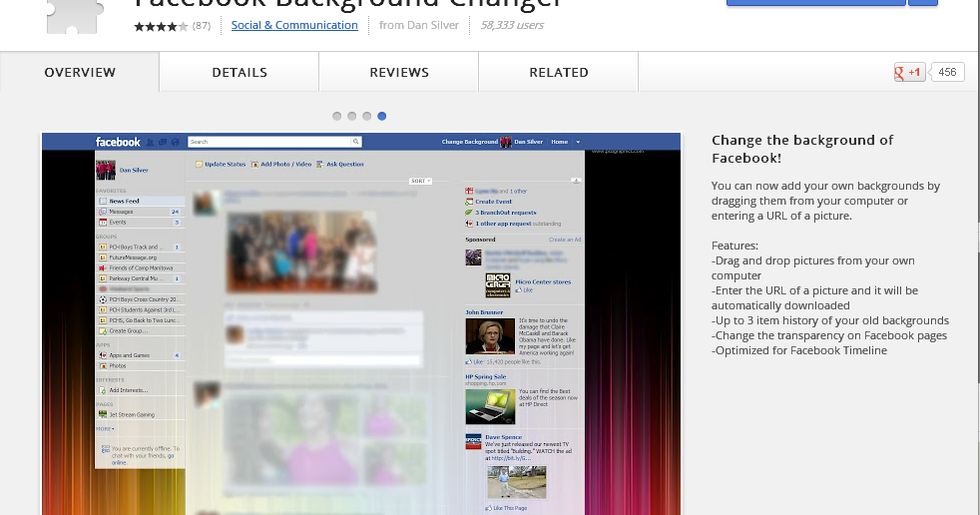The width and height of the screenshot is (980, 515).
Task: Click Create an Ad
Action: coord(565,240)
